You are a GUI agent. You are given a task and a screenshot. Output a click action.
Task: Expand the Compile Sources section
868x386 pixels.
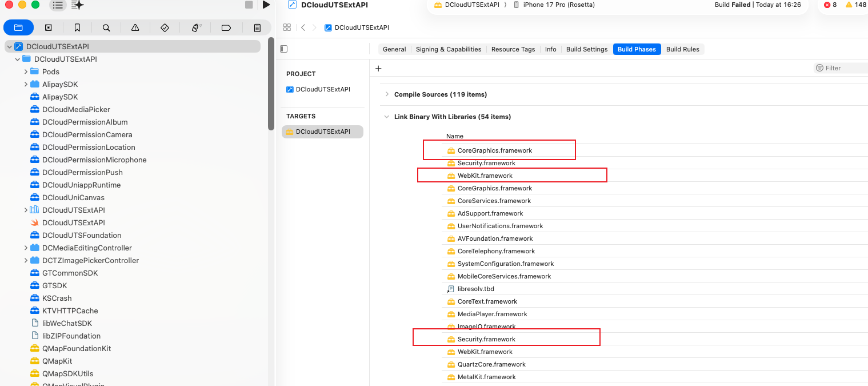(387, 94)
